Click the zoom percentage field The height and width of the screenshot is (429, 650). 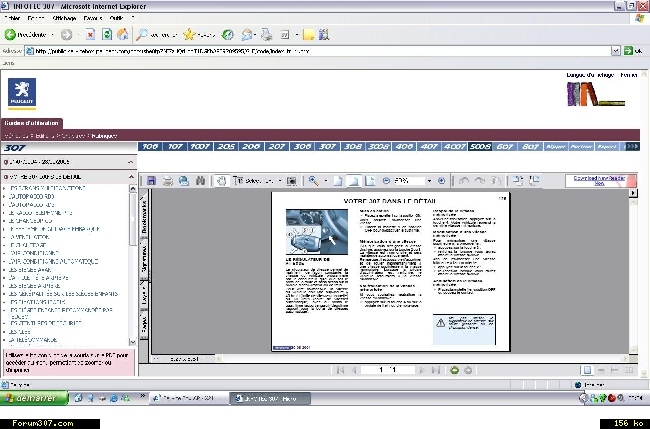409,181
